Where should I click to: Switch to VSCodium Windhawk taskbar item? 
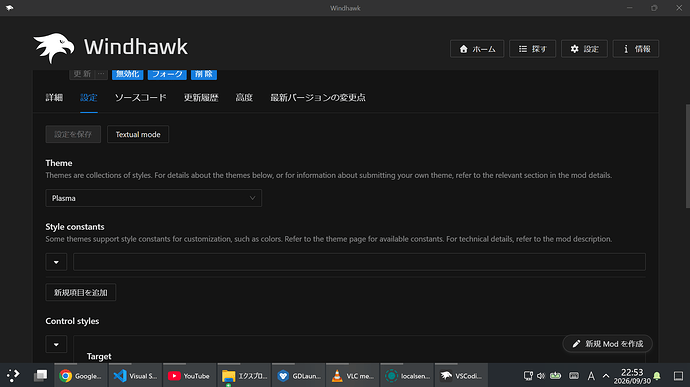pyautogui.click(x=461, y=376)
